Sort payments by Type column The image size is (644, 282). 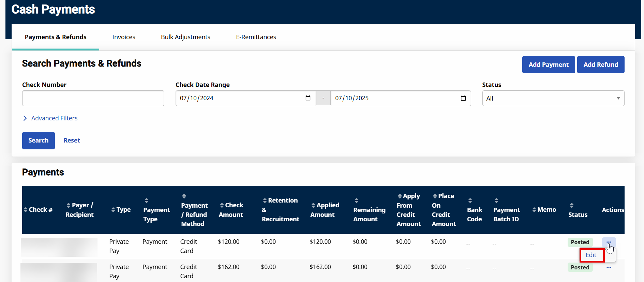[121, 210]
